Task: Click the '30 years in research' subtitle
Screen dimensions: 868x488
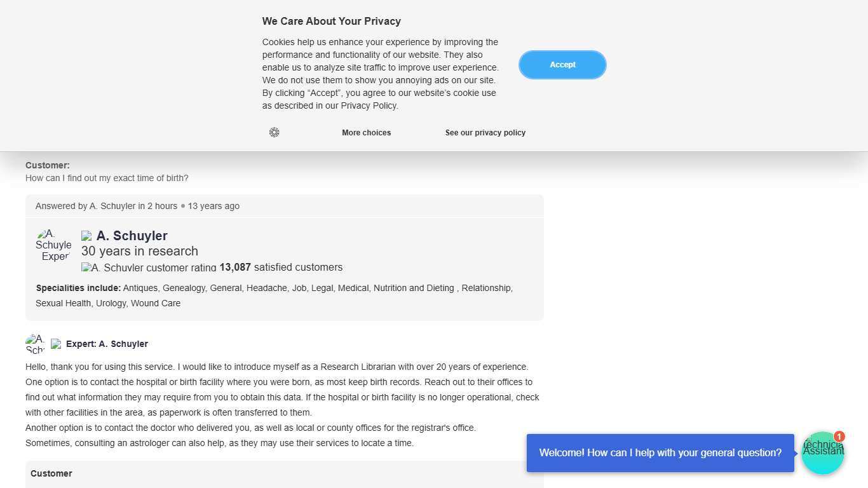Action: pos(140,251)
